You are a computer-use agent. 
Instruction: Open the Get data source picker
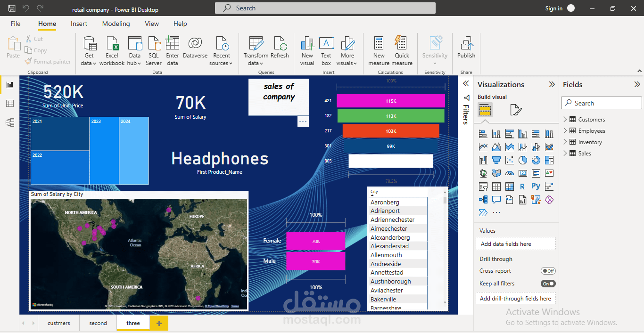click(x=89, y=51)
